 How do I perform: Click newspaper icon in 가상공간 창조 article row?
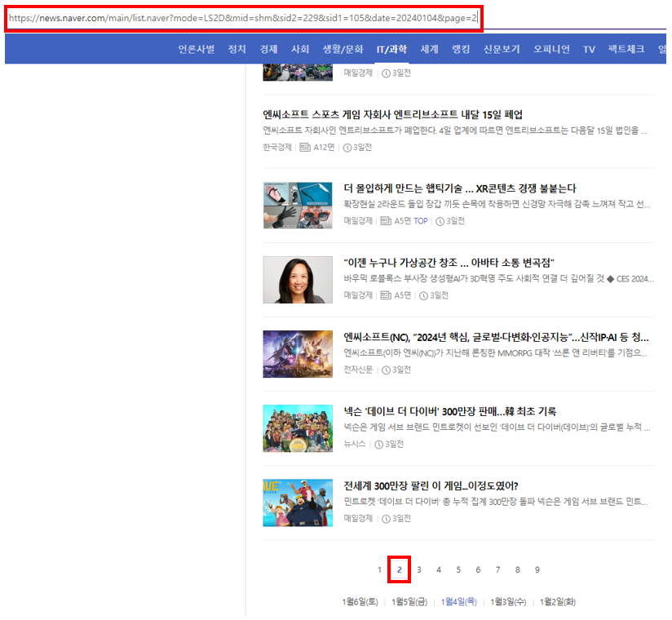386,295
